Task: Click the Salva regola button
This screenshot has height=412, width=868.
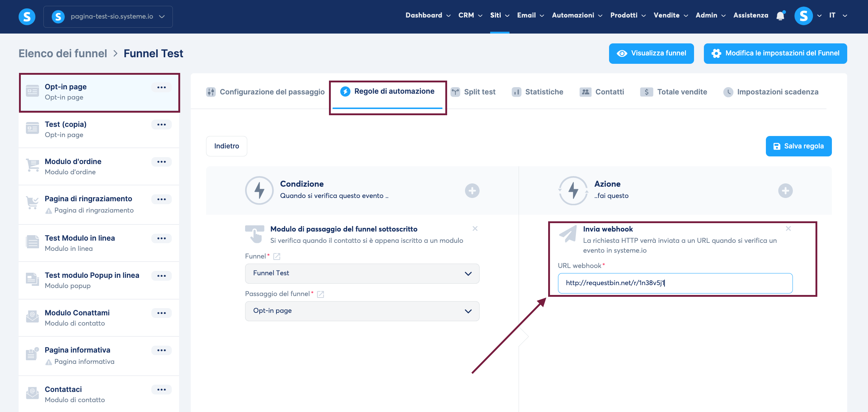Action: (798, 146)
